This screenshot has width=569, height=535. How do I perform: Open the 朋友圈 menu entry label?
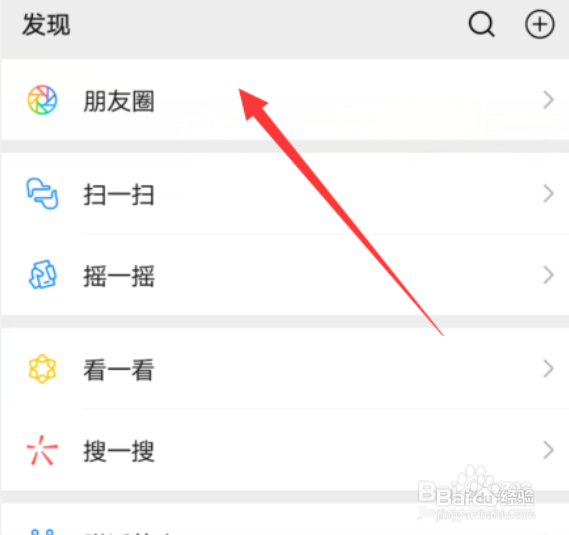[x=119, y=101]
